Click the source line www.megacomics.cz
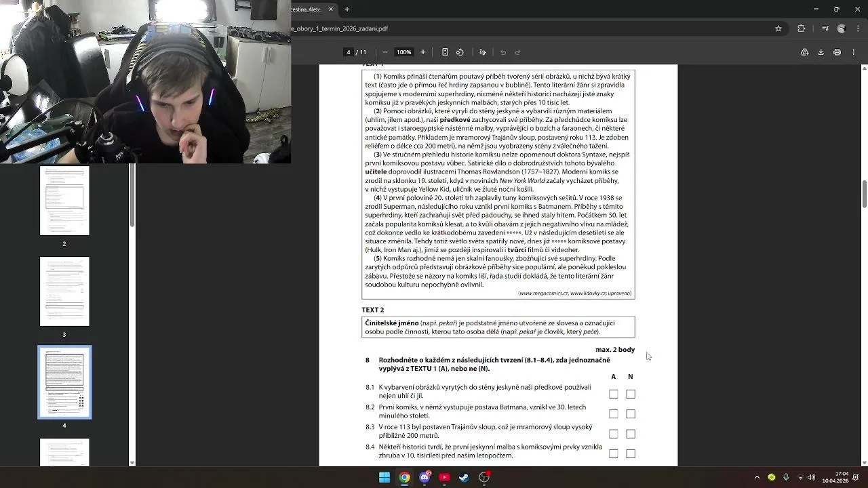The image size is (868, 488). tap(575, 293)
